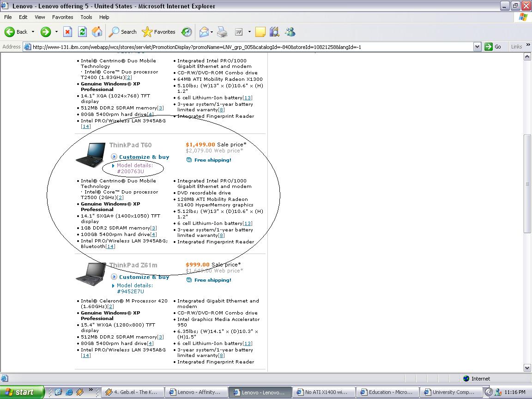Print the page using the printer icon
The image size is (532, 399).
click(222, 32)
